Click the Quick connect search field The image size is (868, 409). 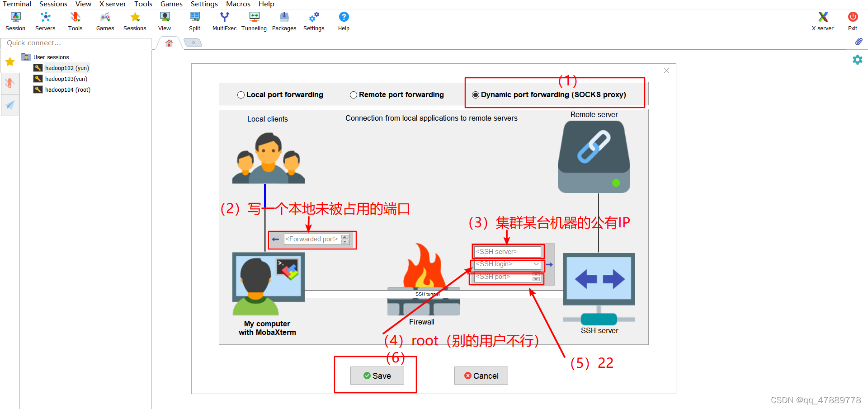click(x=76, y=43)
